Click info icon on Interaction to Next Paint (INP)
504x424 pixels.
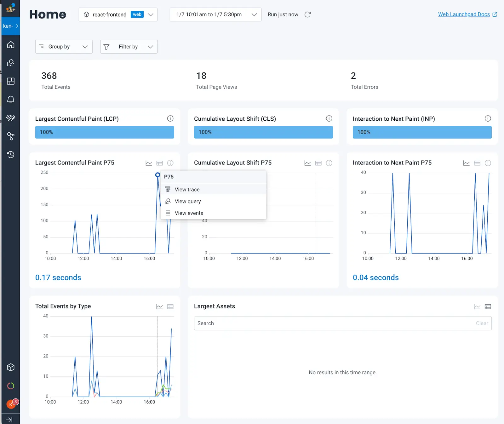(488, 118)
